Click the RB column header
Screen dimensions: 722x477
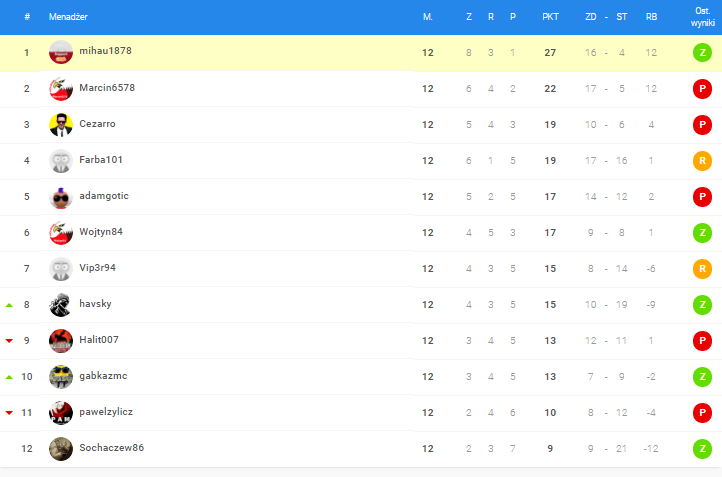651,17
